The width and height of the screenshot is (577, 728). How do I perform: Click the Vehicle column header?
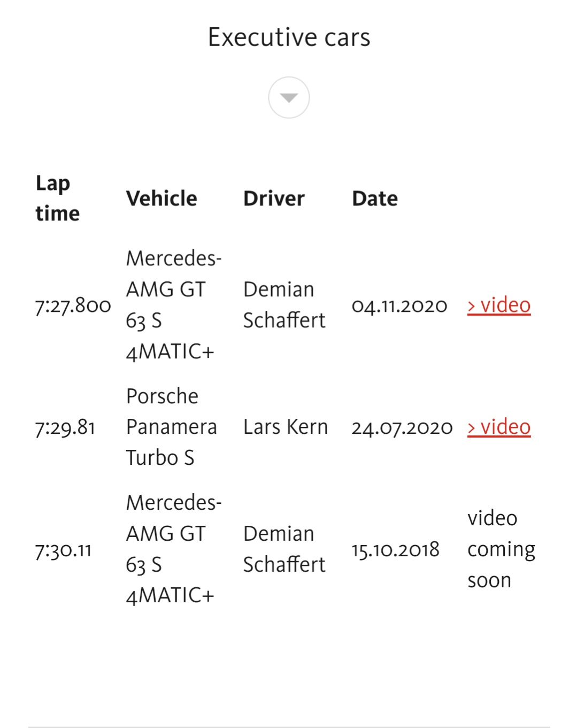tap(161, 198)
